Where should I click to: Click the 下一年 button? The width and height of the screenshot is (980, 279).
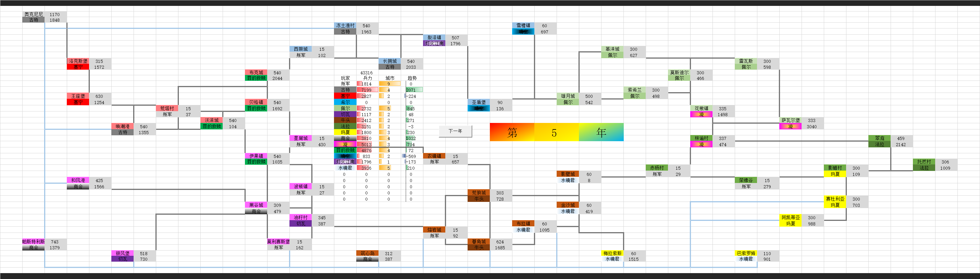(x=456, y=131)
